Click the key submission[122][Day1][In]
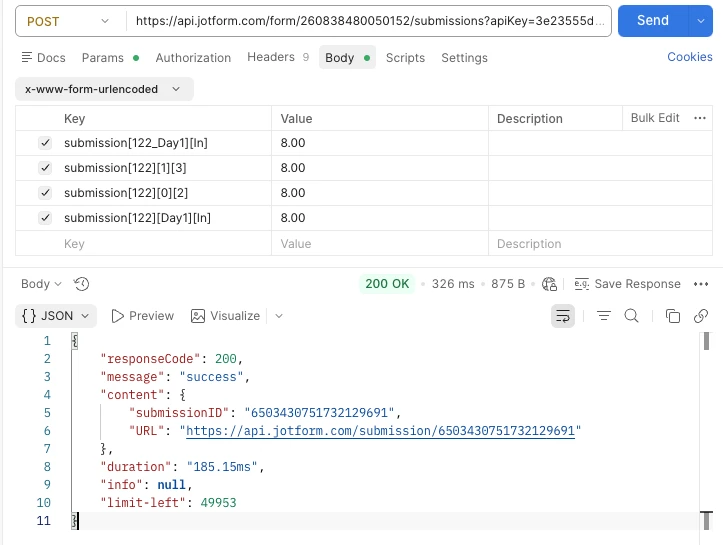 tap(137, 218)
